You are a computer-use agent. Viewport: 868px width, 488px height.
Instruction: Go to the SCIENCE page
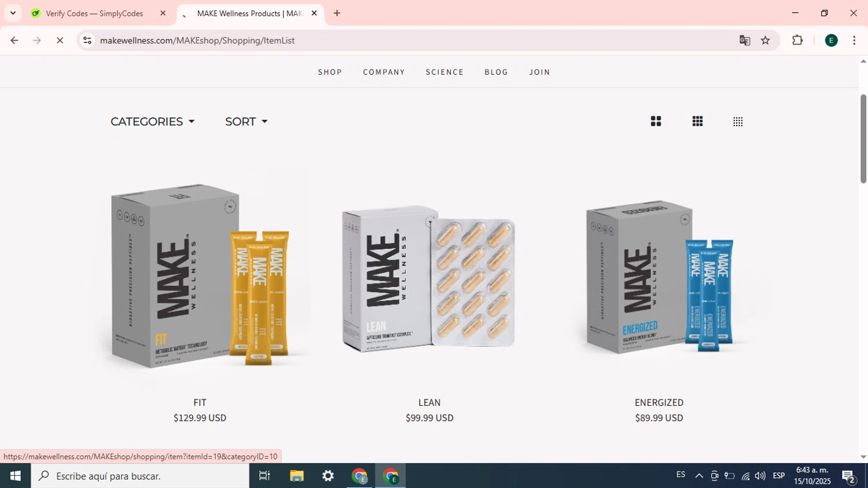(444, 72)
